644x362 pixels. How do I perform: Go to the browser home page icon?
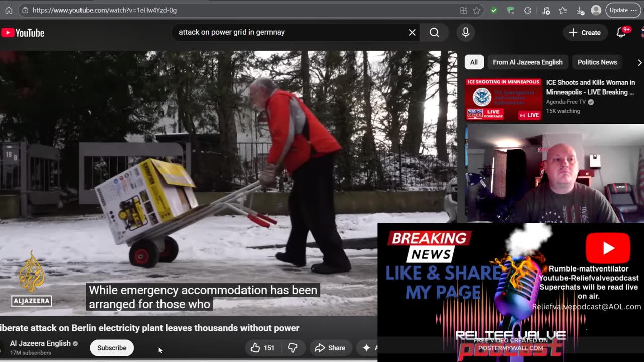click(x=9, y=10)
